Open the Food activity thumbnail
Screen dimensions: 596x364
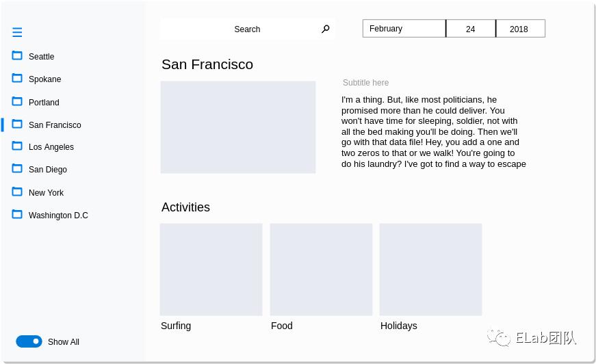[321, 270]
